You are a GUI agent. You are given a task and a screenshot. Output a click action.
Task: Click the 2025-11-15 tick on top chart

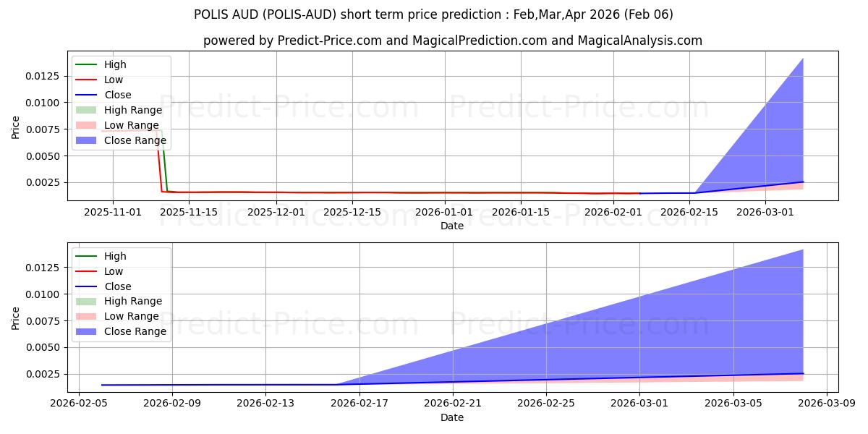click(x=189, y=212)
